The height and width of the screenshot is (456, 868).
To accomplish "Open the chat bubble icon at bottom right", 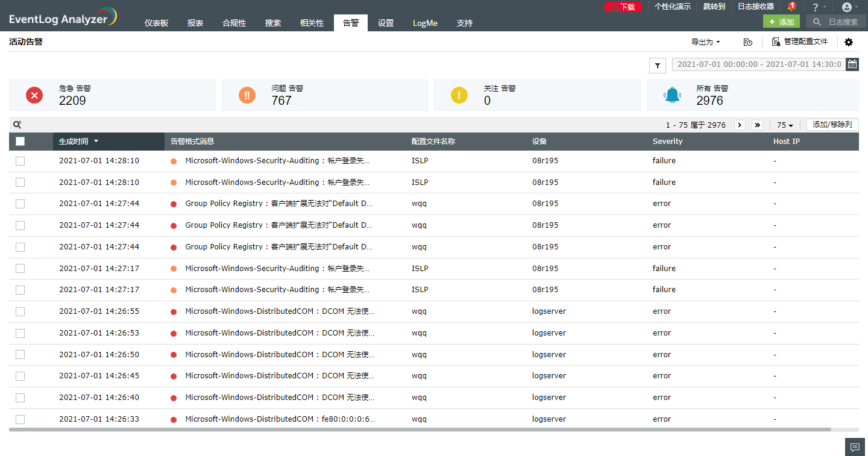I will click(854, 447).
